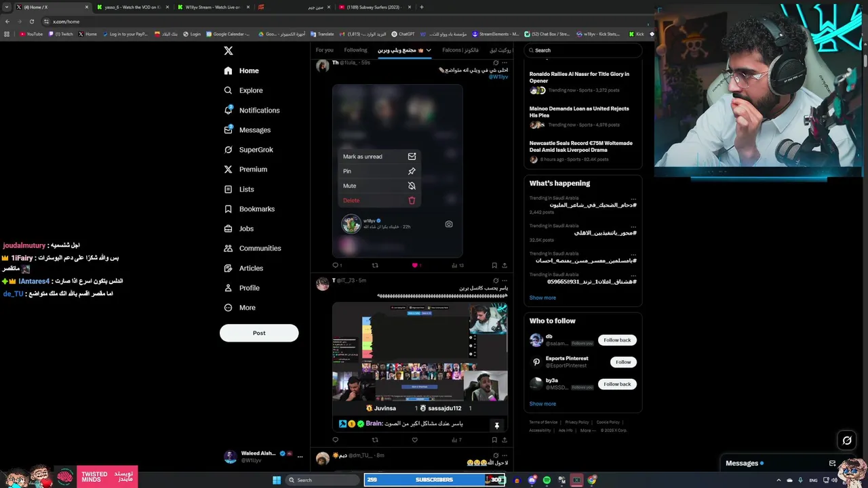Screen dimensions: 868x488
Task: Switch to the For you tab
Action: point(325,50)
